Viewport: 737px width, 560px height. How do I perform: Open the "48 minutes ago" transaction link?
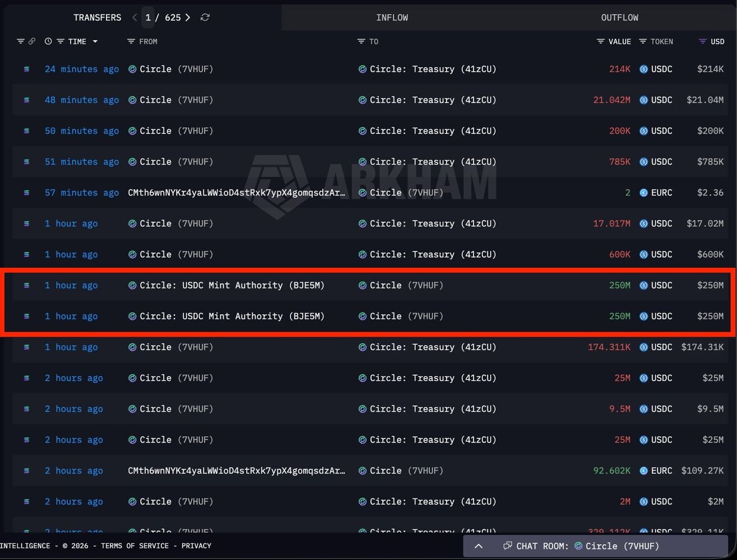click(x=82, y=100)
